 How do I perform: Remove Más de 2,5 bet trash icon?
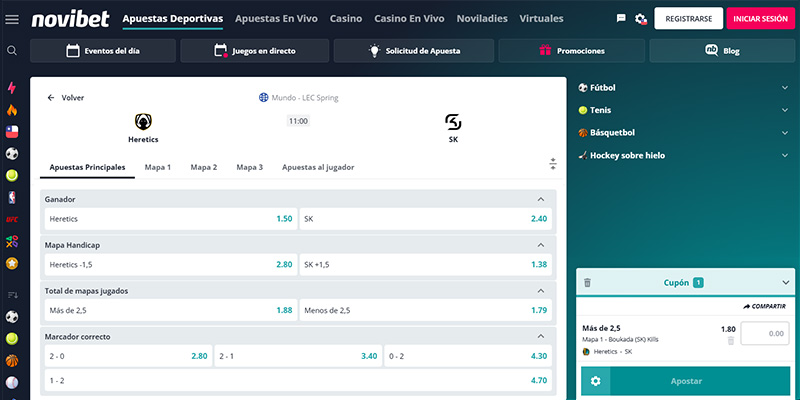pos(731,341)
